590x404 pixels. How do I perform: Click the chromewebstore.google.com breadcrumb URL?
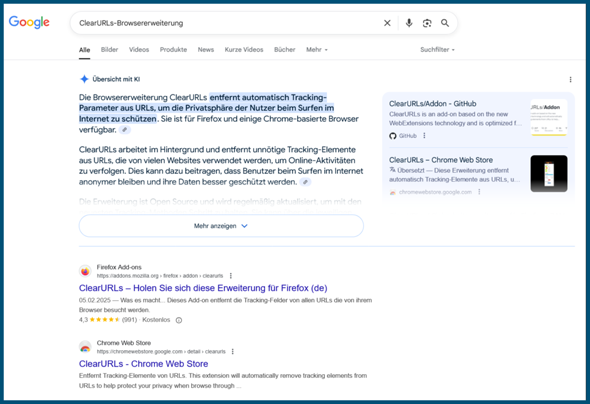161,351
